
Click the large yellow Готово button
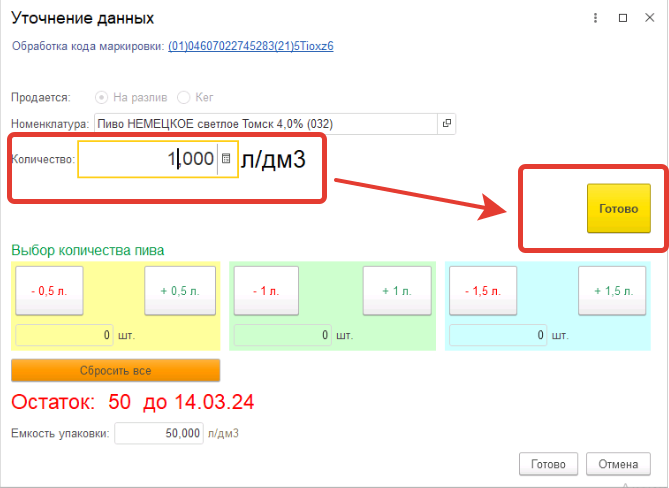(619, 209)
